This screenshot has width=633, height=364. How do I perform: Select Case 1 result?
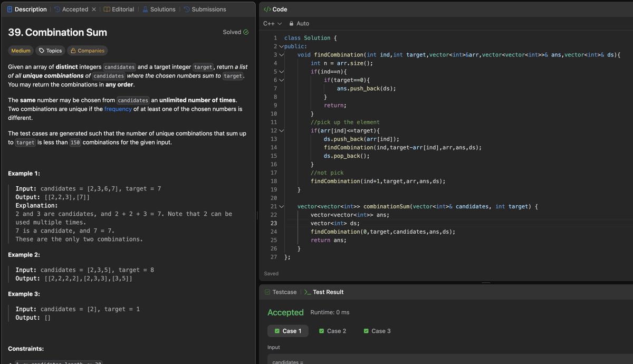[x=288, y=331]
